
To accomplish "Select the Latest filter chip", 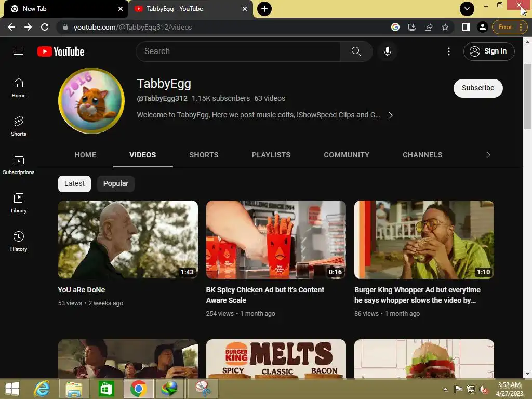I will tap(74, 183).
